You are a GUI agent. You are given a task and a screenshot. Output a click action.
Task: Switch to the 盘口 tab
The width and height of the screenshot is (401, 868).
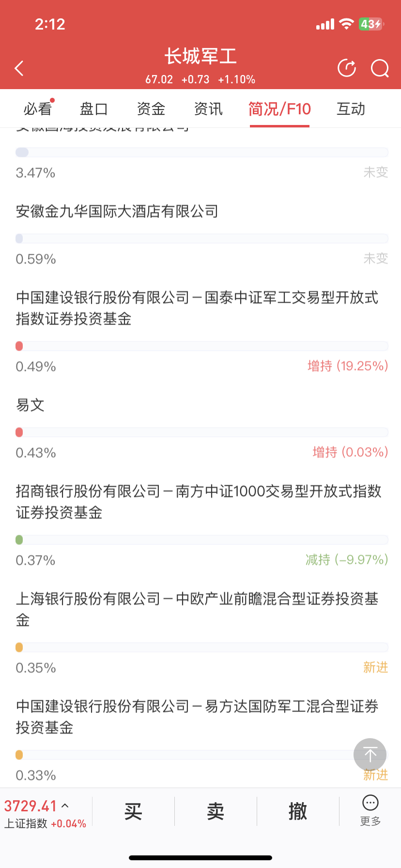tap(94, 109)
